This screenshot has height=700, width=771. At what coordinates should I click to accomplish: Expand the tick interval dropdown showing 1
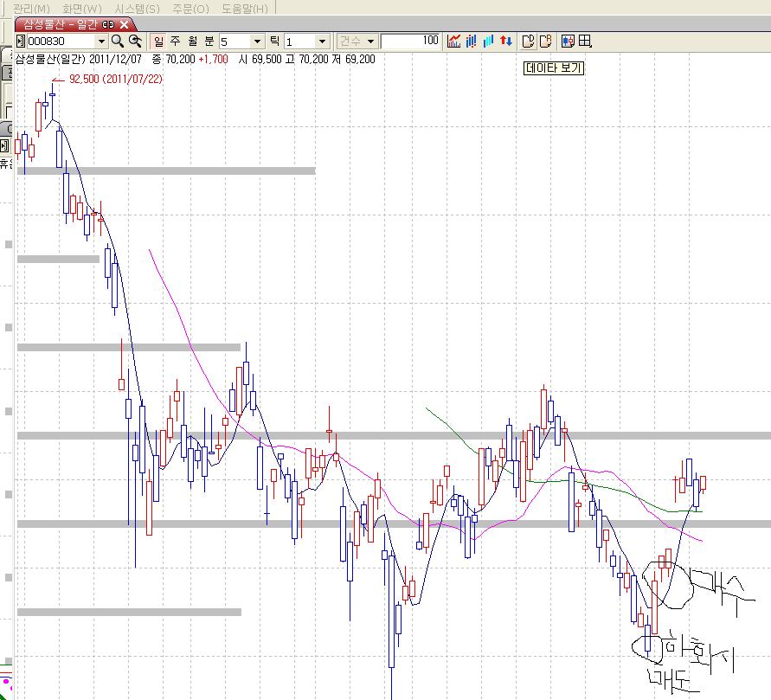tap(322, 41)
